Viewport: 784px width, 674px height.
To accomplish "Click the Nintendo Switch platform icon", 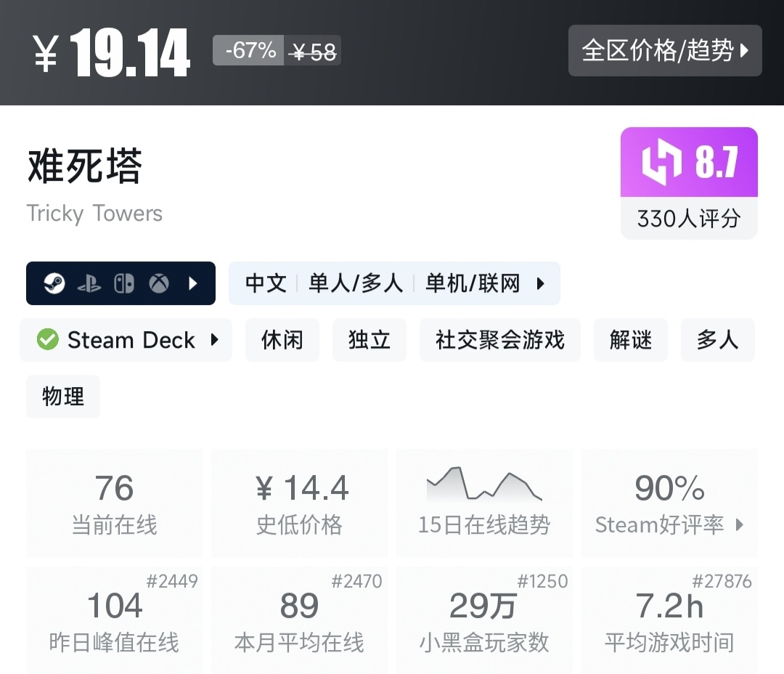I will [124, 283].
